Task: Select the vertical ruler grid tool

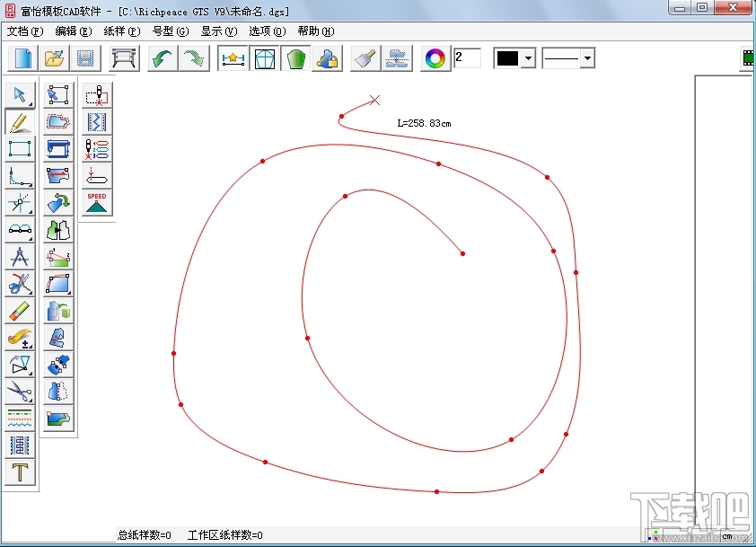Action: click(x=20, y=446)
